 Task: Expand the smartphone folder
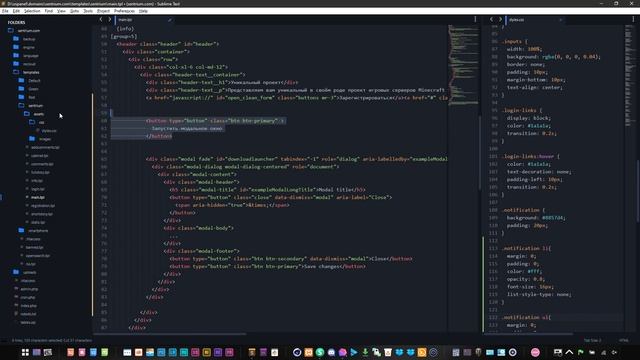33,231
